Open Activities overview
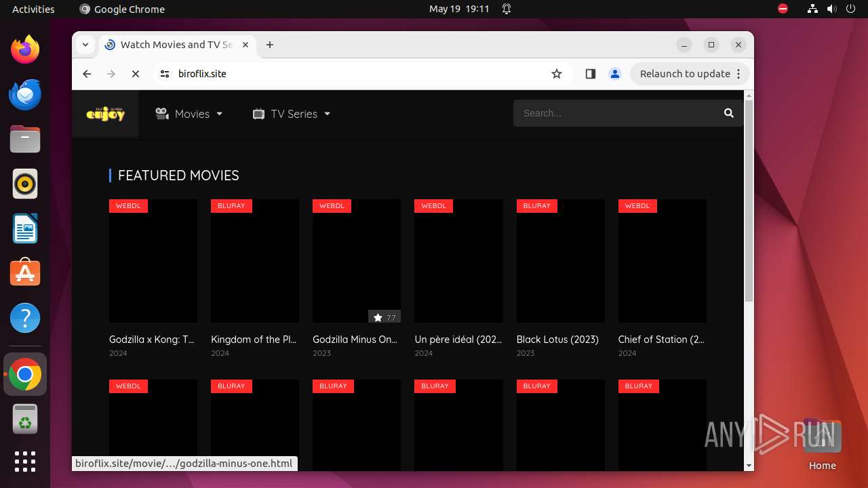This screenshot has width=868, height=488. [33, 9]
